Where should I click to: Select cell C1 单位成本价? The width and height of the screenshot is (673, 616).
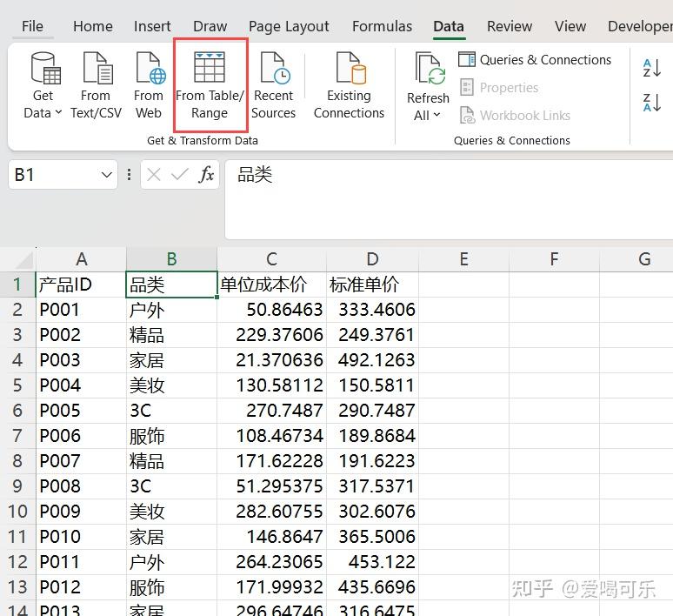pyautogui.click(x=271, y=285)
